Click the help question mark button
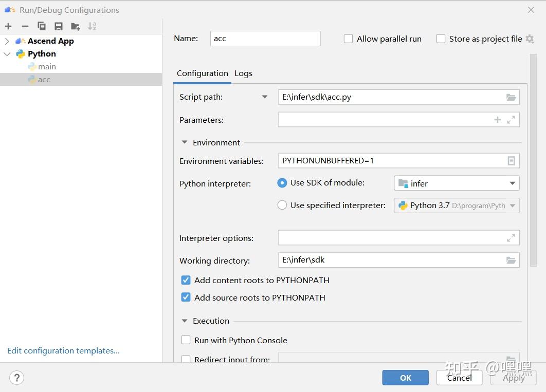546x392 pixels. click(16, 378)
